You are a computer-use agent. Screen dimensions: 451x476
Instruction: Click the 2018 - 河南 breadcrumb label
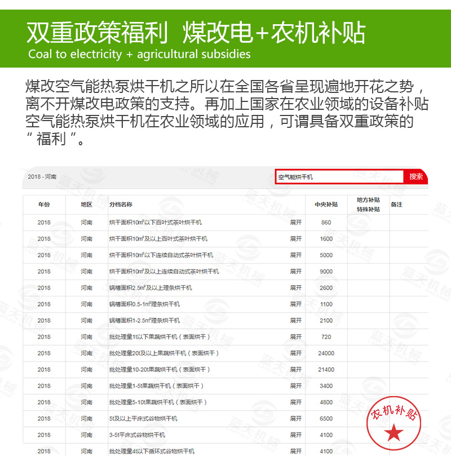pos(42,177)
